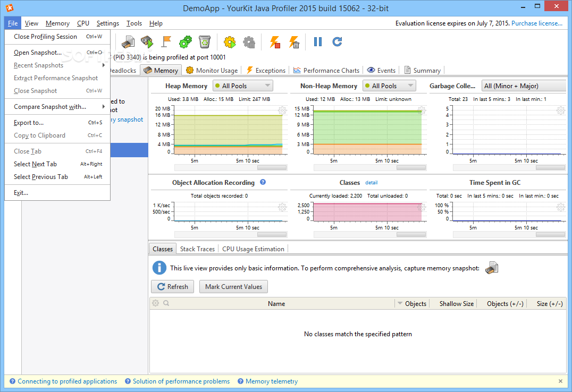Pause the telemetry graphs

click(x=318, y=42)
